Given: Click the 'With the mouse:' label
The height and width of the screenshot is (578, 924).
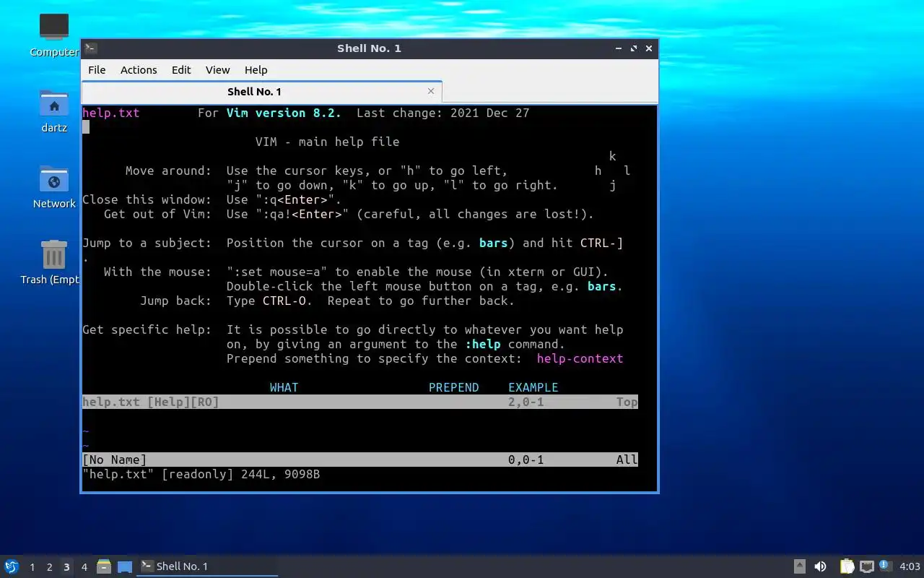Looking at the screenshot, I should point(157,272).
